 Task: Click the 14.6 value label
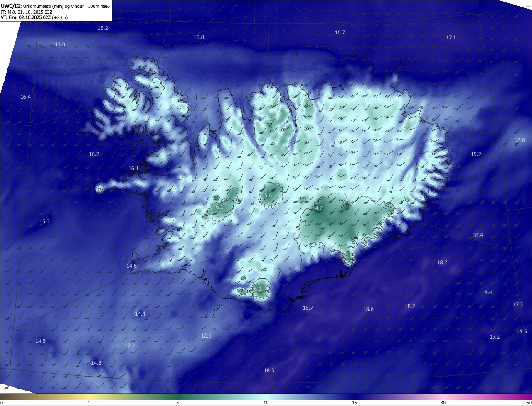(x=131, y=266)
